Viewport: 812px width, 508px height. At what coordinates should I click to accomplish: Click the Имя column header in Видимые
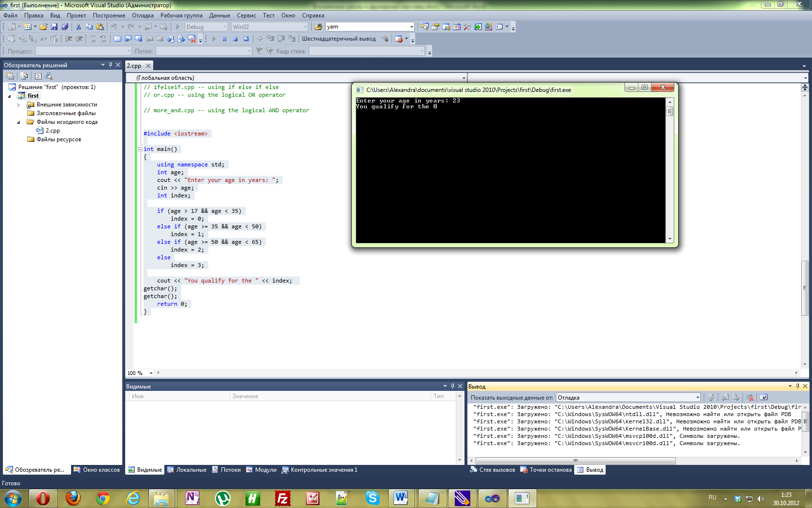coord(178,396)
